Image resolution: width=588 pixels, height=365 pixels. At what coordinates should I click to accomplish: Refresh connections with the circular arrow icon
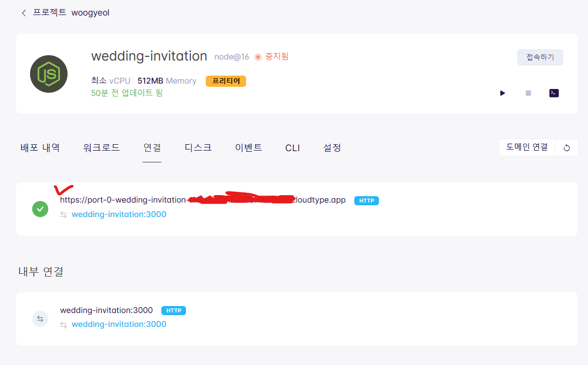pyautogui.click(x=567, y=148)
